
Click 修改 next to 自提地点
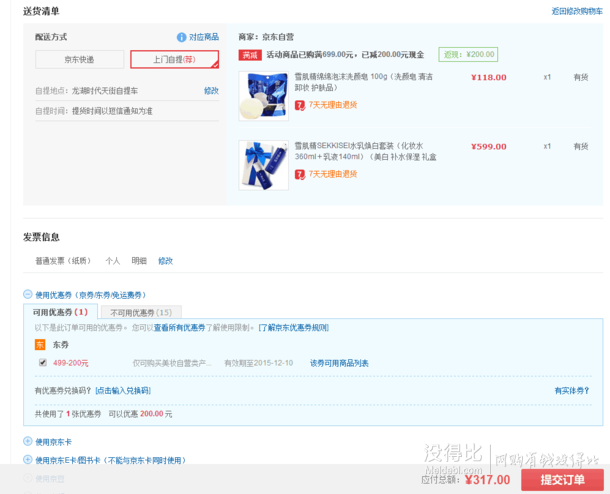pos(211,91)
